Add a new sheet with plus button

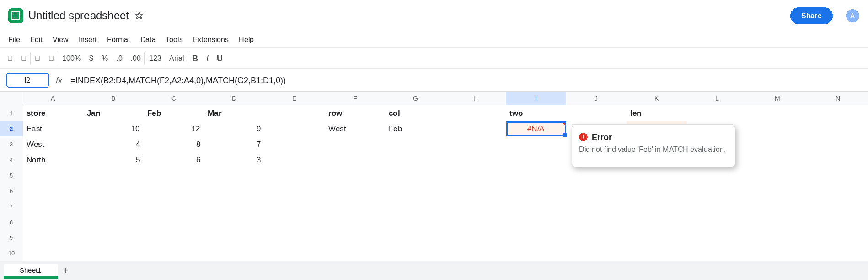[x=66, y=270]
